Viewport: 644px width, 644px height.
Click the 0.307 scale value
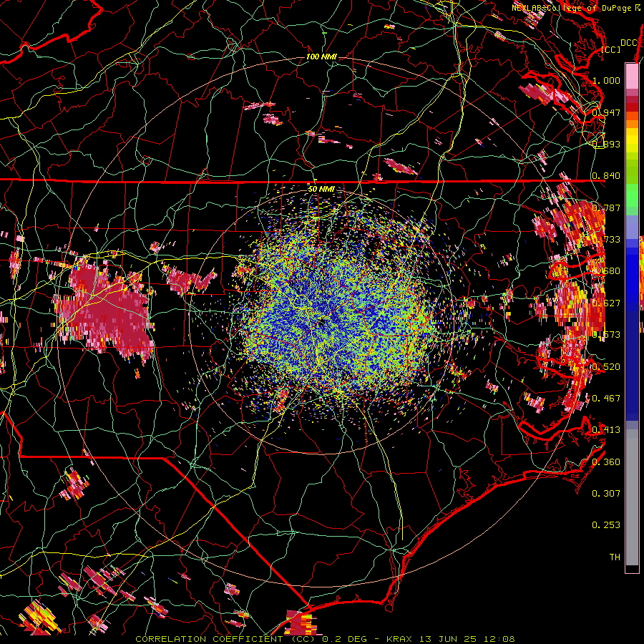pos(606,493)
